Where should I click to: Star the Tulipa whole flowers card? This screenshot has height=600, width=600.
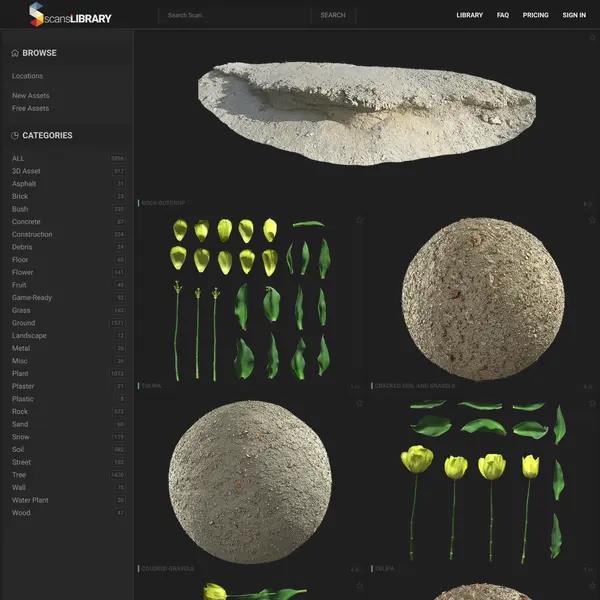pyautogui.click(x=592, y=403)
